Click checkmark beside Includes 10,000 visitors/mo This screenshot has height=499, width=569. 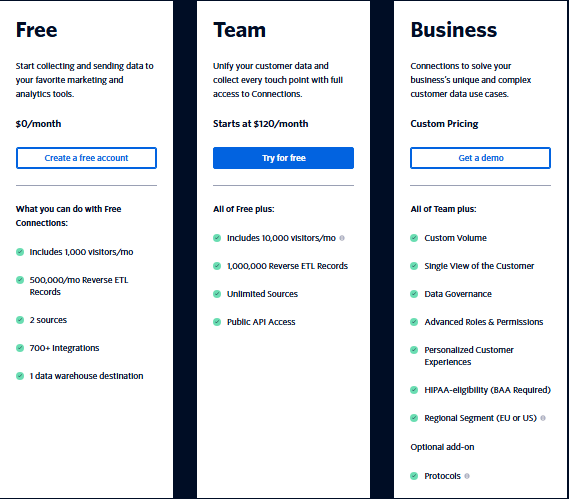pyautogui.click(x=217, y=238)
